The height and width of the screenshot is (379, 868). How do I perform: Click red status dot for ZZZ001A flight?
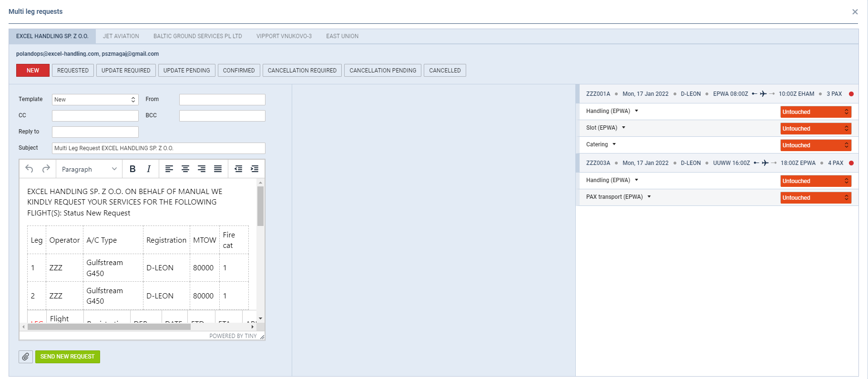pos(851,94)
